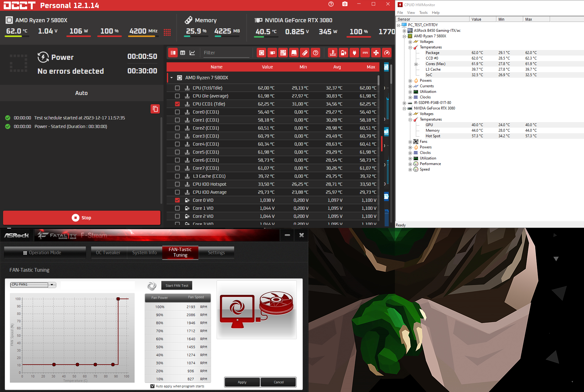Check the CPU Die (average) checkbox
The image size is (584, 392).
[x=177, y=96]
